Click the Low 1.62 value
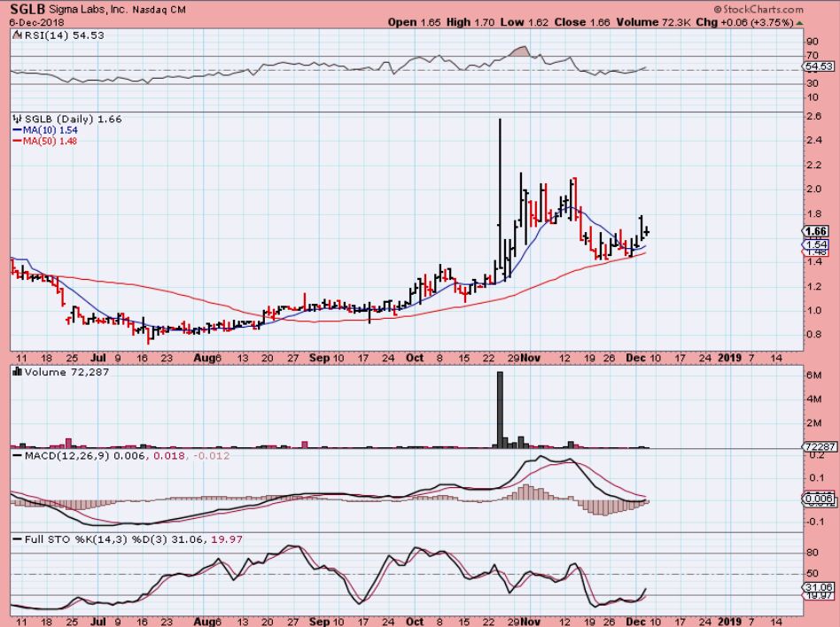840x627 pixels. point(525,22)
